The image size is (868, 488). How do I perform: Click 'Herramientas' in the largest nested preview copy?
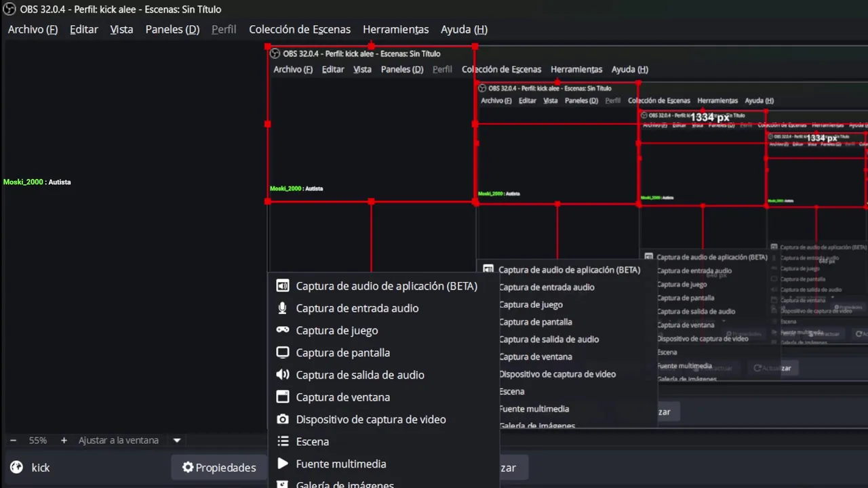[576, 69]
